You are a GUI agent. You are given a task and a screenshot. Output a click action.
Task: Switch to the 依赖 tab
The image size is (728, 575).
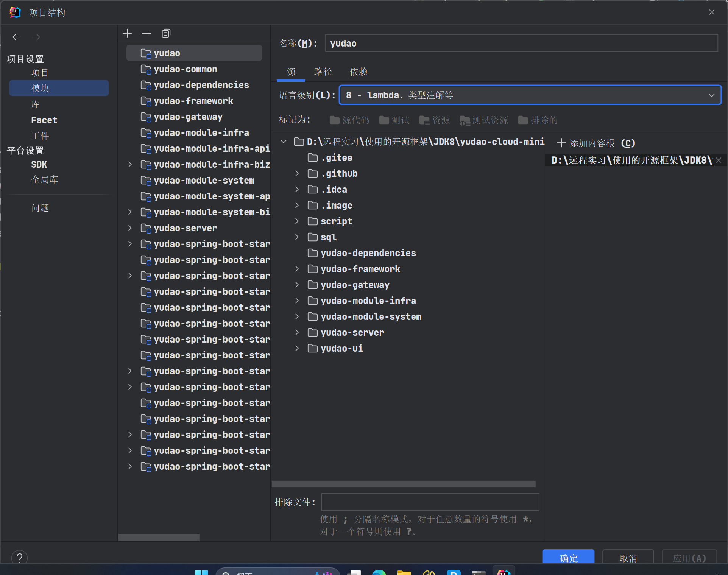[x=358, y=72]
